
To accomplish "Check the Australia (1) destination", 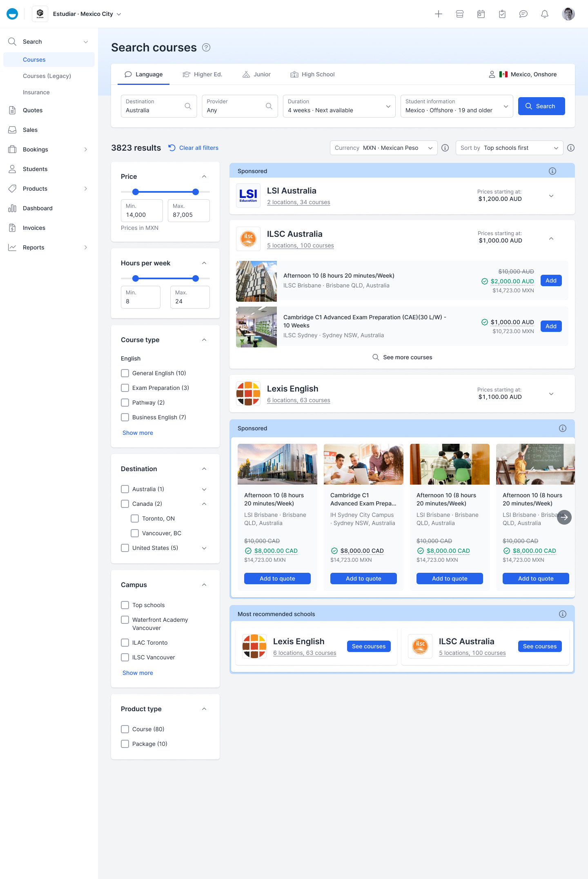I will (x=125, y=489).
